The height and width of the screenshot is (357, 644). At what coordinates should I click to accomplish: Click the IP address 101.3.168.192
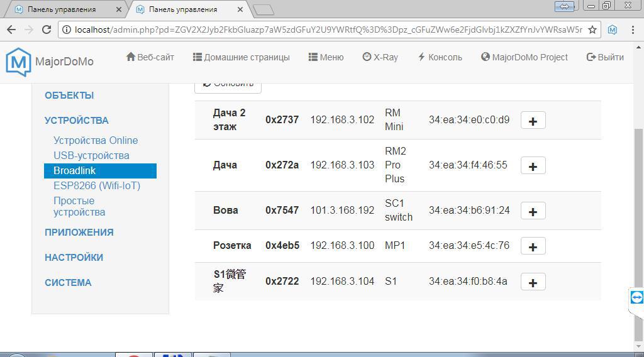(342, 210)
